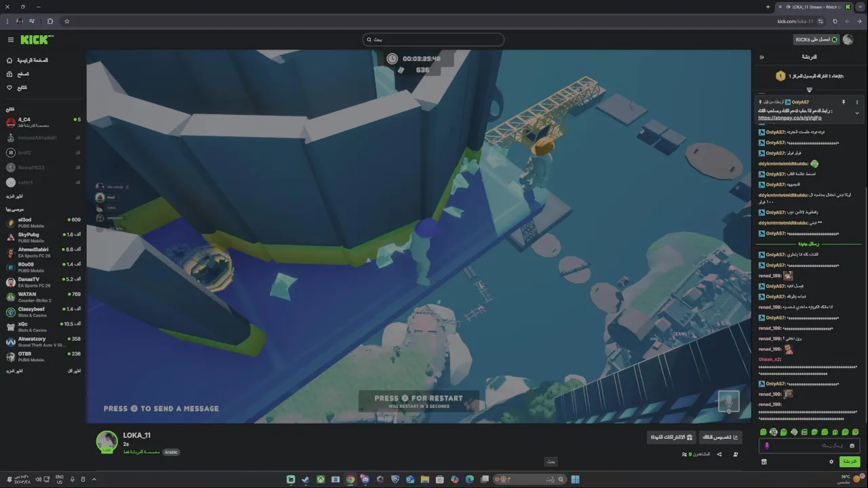Click the gold rank 1 badge
The height and width of the screenshot is (488, 868).
click(x=781, y=76)
